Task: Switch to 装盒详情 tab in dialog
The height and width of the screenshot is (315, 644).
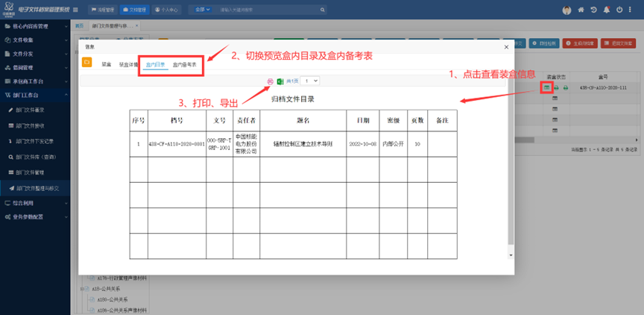Action: [x=128, y=64]
